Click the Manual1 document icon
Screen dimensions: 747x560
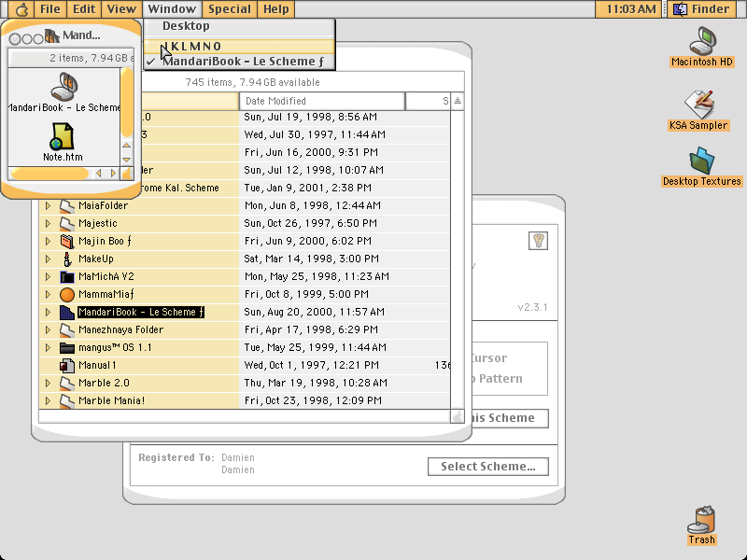67,365
